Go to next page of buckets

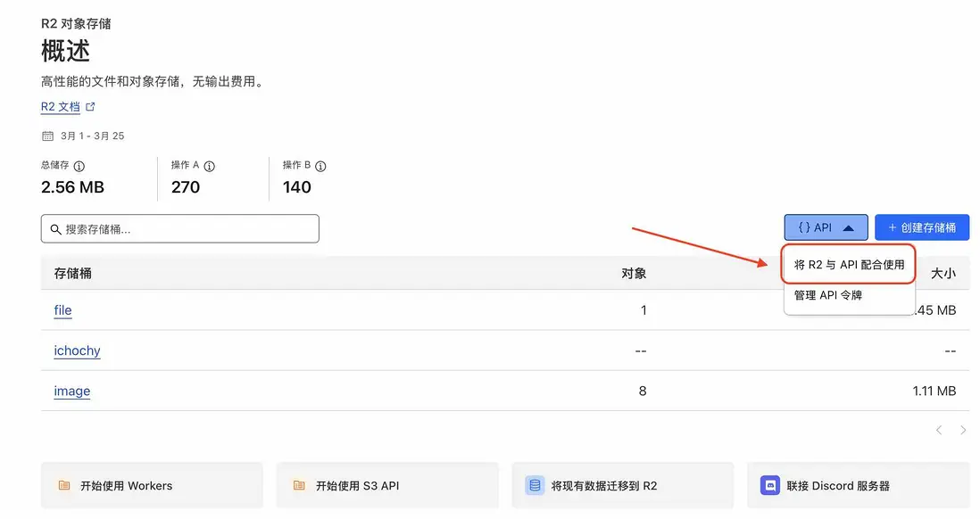tap(963, 431)
